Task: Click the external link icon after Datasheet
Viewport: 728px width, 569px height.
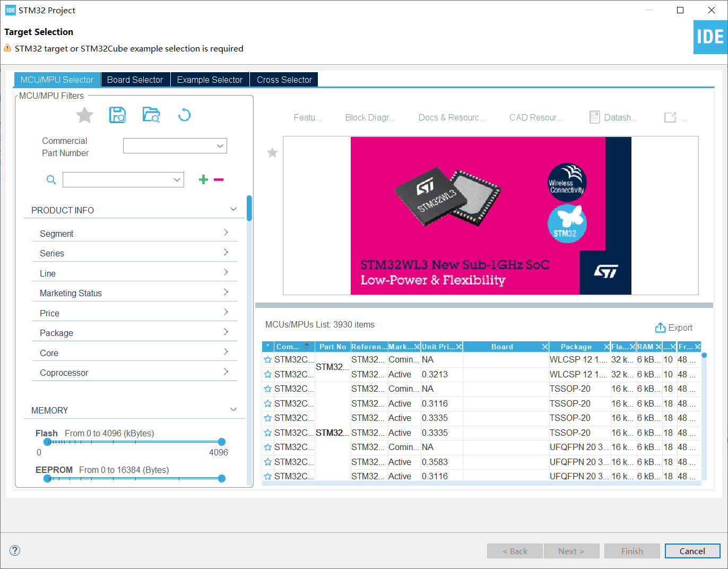Action: pyautogui.click(x=670, y=117)
